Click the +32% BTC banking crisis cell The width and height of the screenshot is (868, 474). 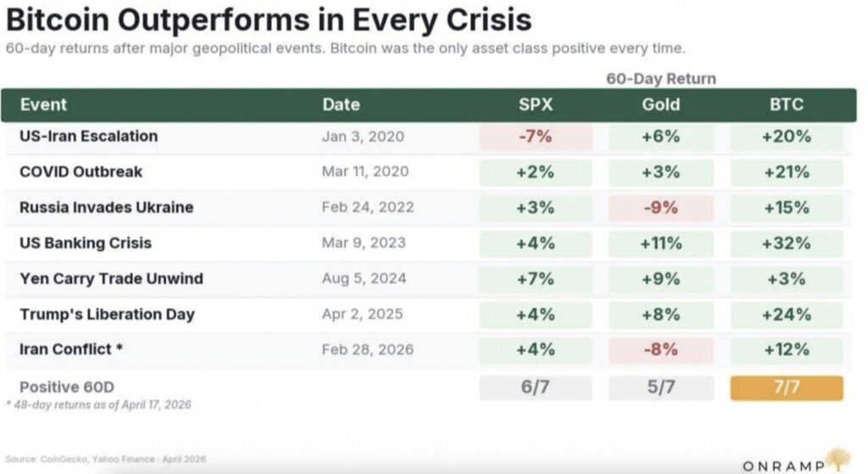click(x=786, y=243)
